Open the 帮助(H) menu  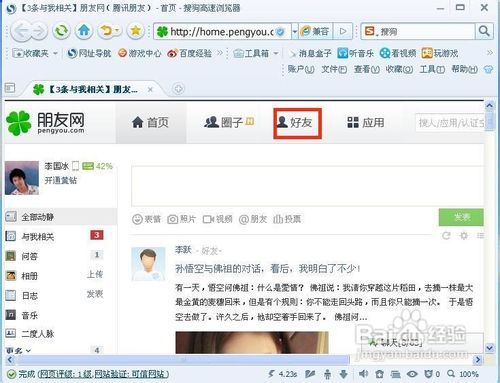coord(465,69)
